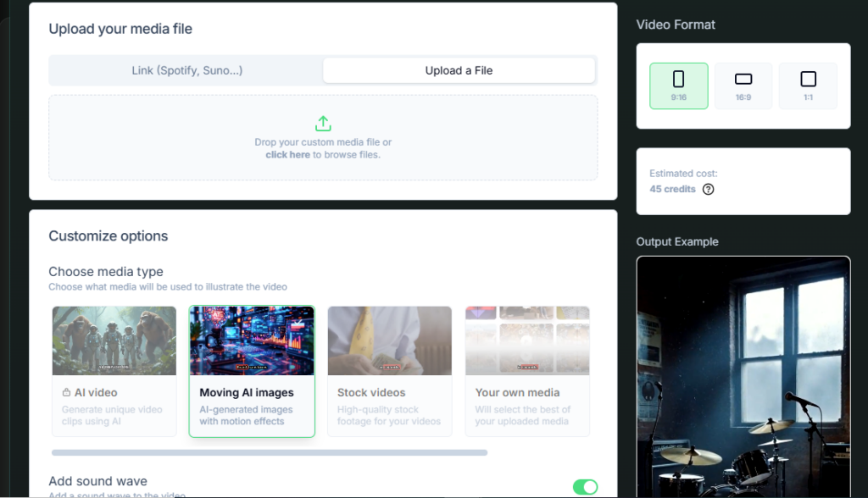Switch to the Link (Spotify, Suno...) tab
868x498 pixels.
[x=185, y=70]
